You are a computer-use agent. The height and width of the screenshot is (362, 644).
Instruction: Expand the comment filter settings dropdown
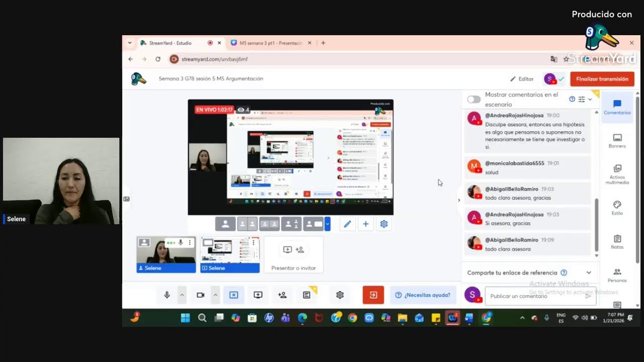click(584, 99)
